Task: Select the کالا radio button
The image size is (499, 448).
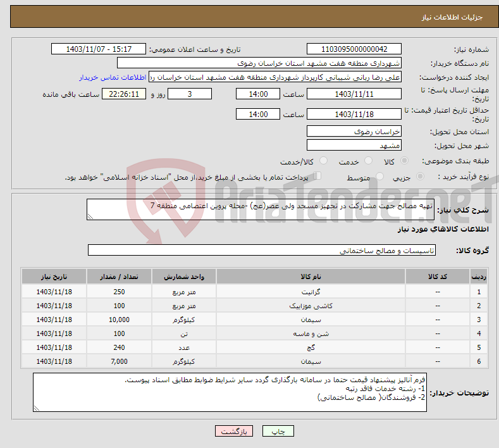Action: [404, 161]
